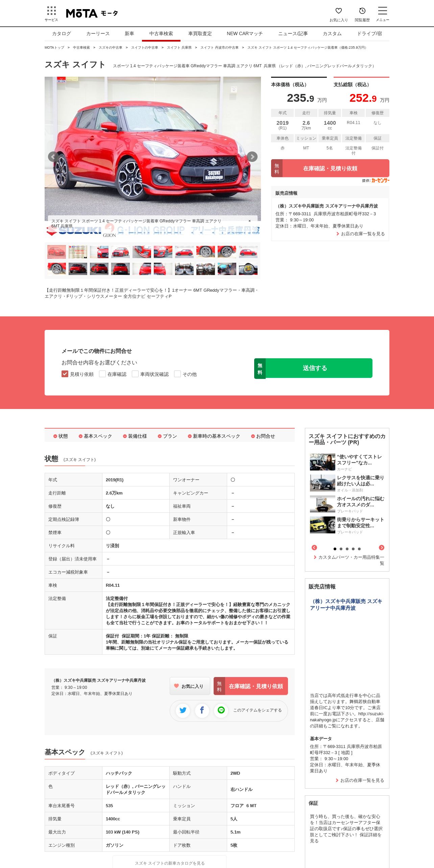Check the 見積り依頼 checkbox

click(x=65, y=374)
